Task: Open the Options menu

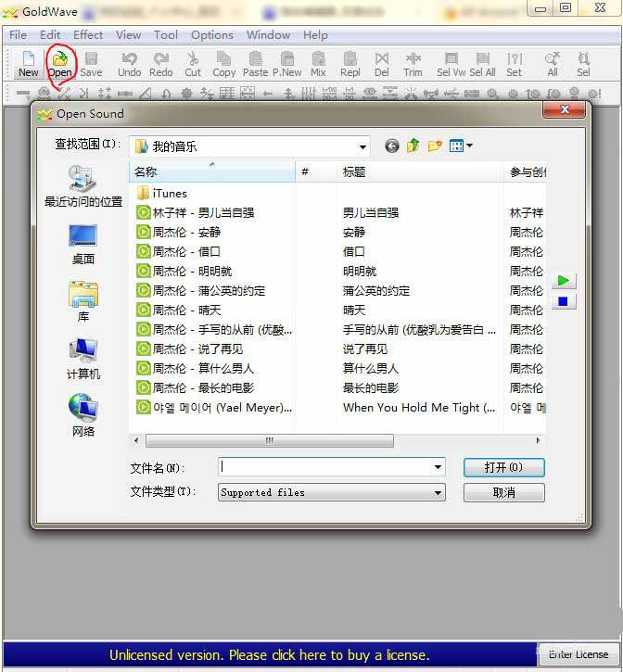Action: coord(212,35)
